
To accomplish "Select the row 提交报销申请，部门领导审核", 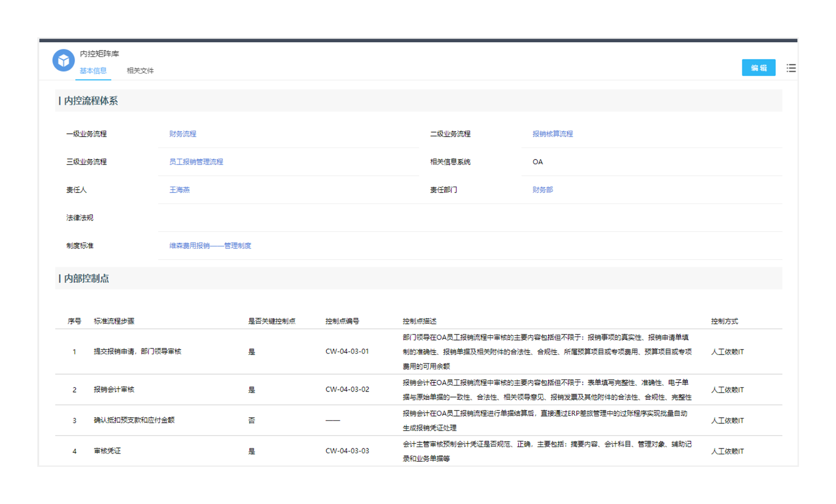I will coord(137,352).
